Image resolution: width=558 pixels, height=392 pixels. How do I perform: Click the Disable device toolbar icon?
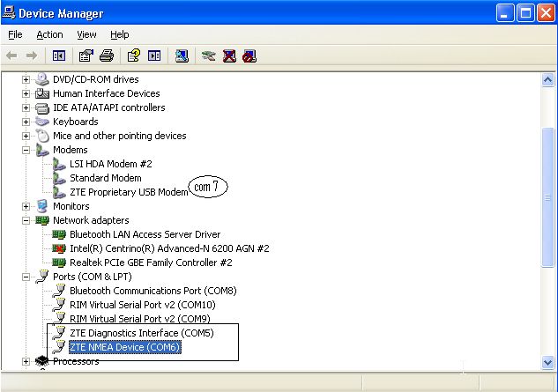pos(249,56)
